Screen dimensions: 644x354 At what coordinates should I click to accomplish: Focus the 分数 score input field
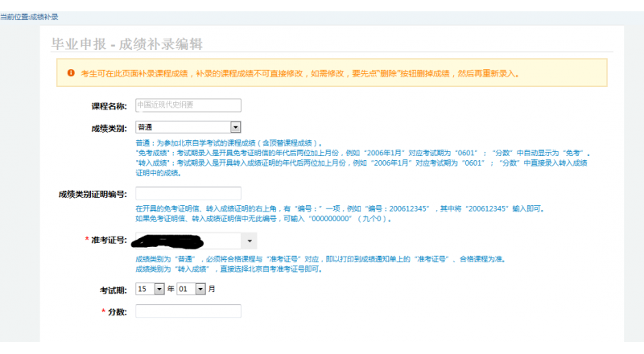(188, 311)
